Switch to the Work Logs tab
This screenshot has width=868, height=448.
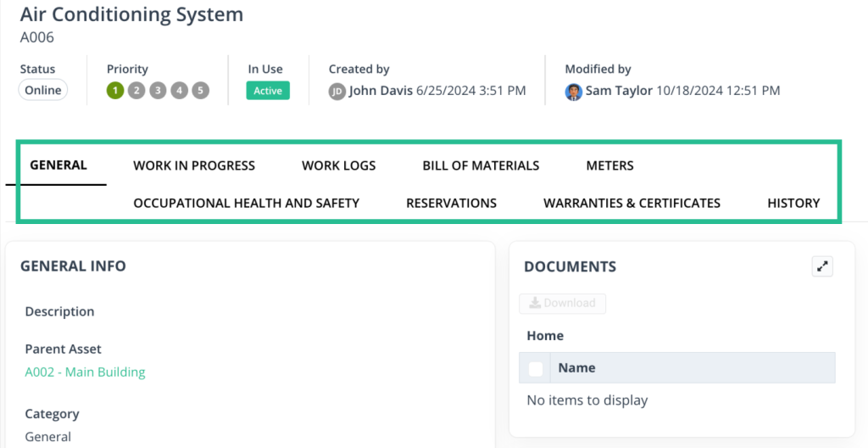(x=338, y=165)
